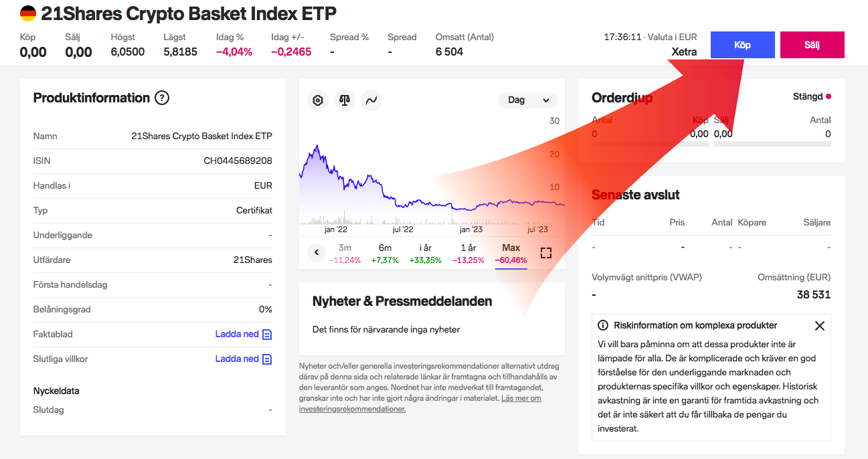Open chart settings gear icon

(318, 100)
